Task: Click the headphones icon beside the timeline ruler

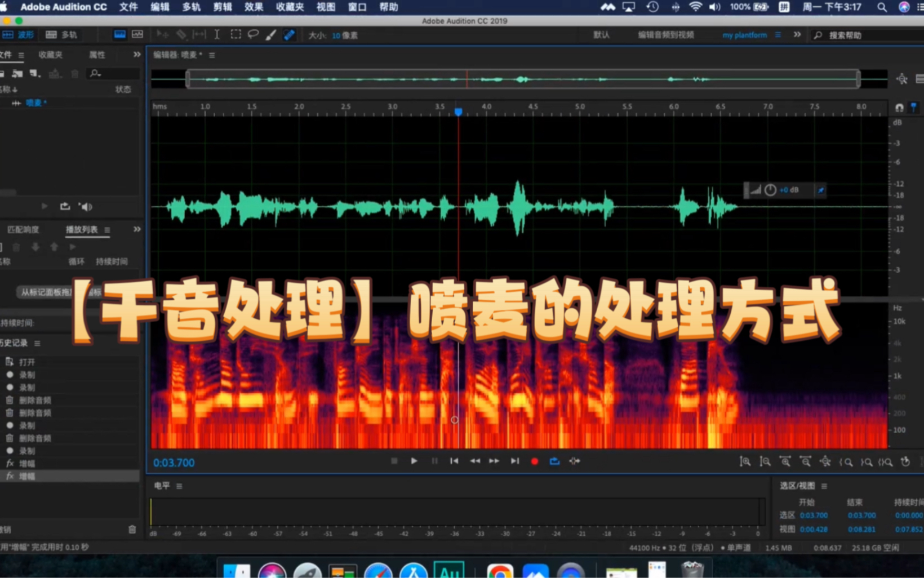Action: coord(900,107)
